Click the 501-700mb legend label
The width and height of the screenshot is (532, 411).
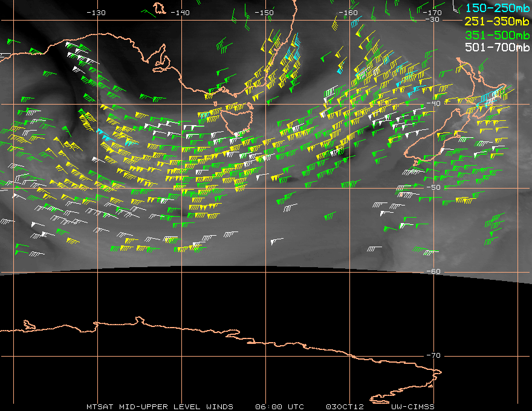(x=497, y=47)
